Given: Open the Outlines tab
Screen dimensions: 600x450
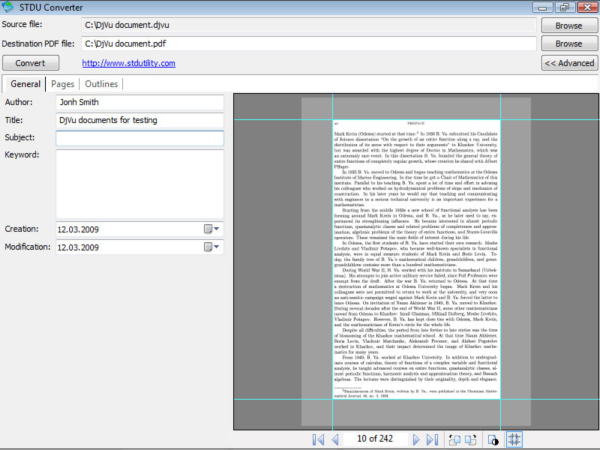Looking at the screenshot, I should pos(101,84).
